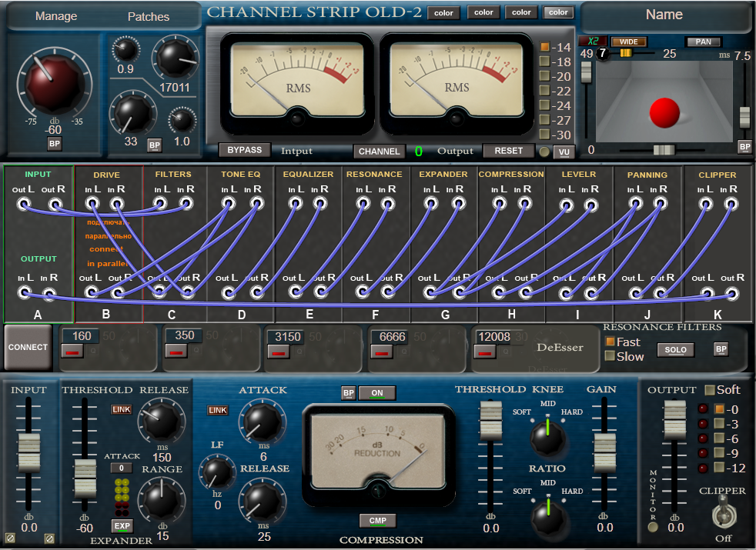
Task: Click the BP button under the -60 db knob
Action: point(55,144)
